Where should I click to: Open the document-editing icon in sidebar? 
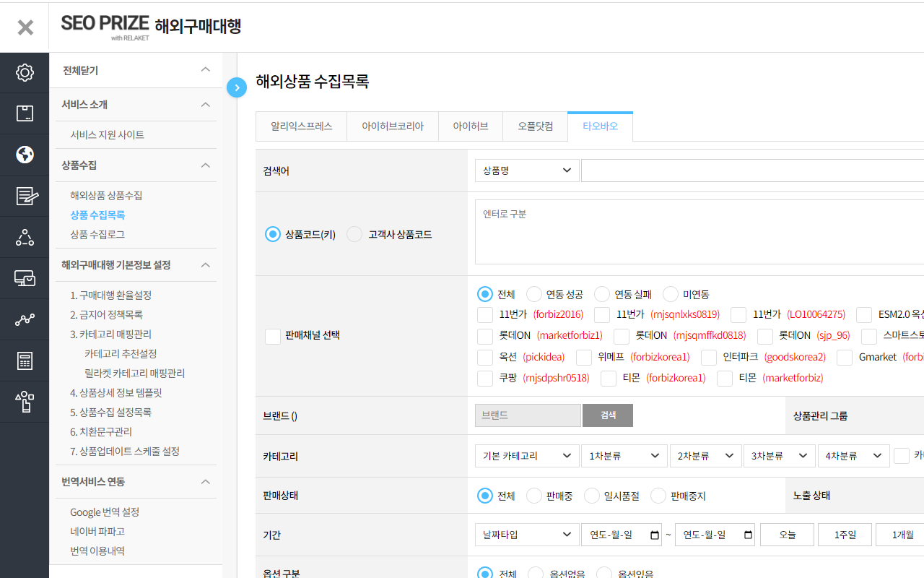(25, 195)
